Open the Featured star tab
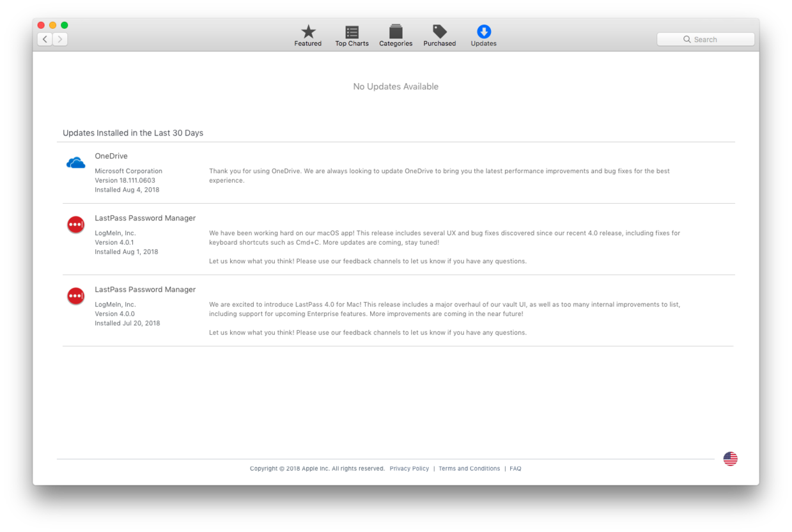 click(x=308, y=36)
